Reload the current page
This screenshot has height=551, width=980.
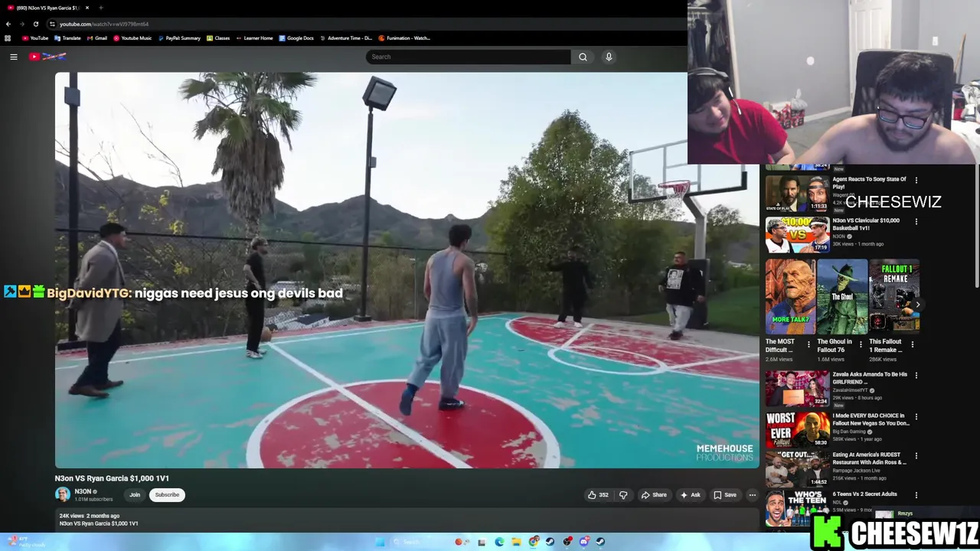[x=35, y=24]
